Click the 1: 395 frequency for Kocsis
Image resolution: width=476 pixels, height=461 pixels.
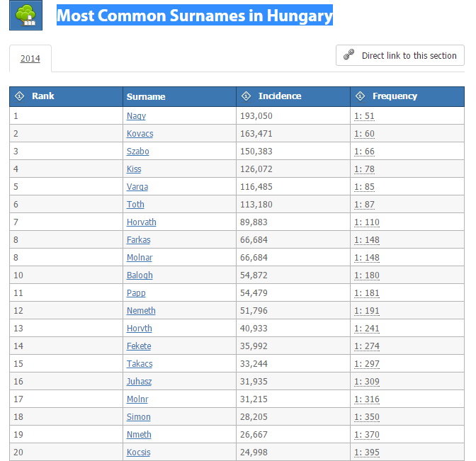[366, 453]
